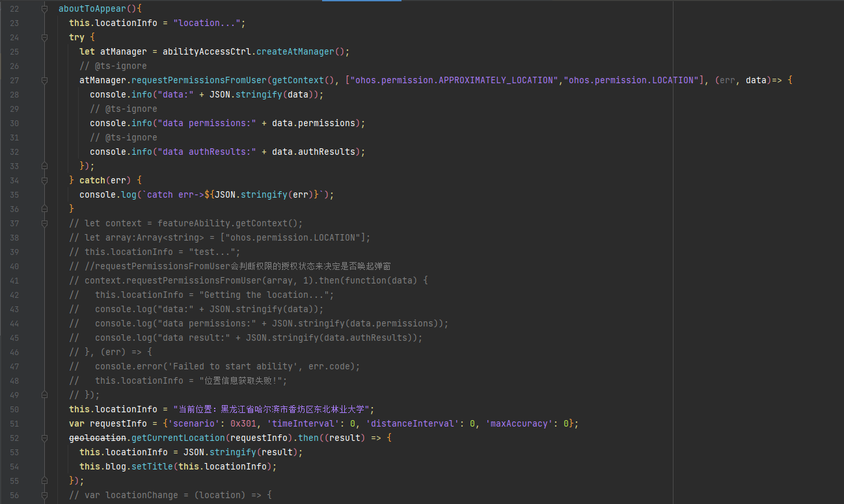Fold the locationChange comment at line 56
This screenshot has width=844, height=504.
tap(45, 495)
